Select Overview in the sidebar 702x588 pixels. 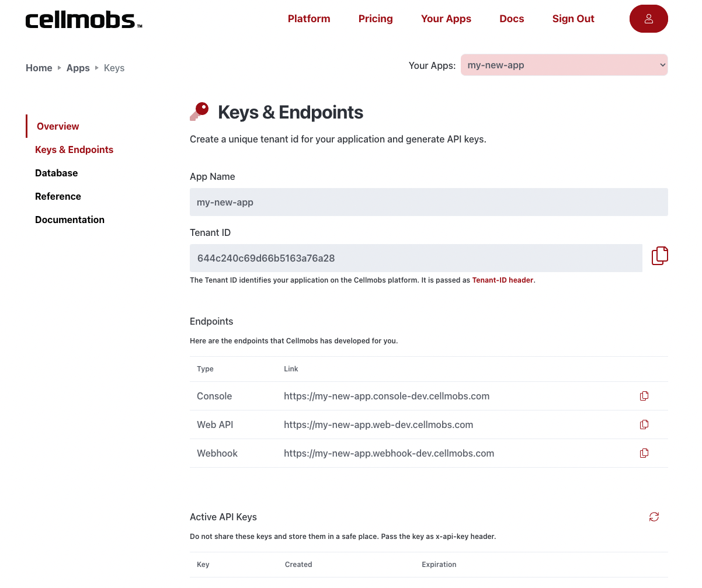click(58, 126)
